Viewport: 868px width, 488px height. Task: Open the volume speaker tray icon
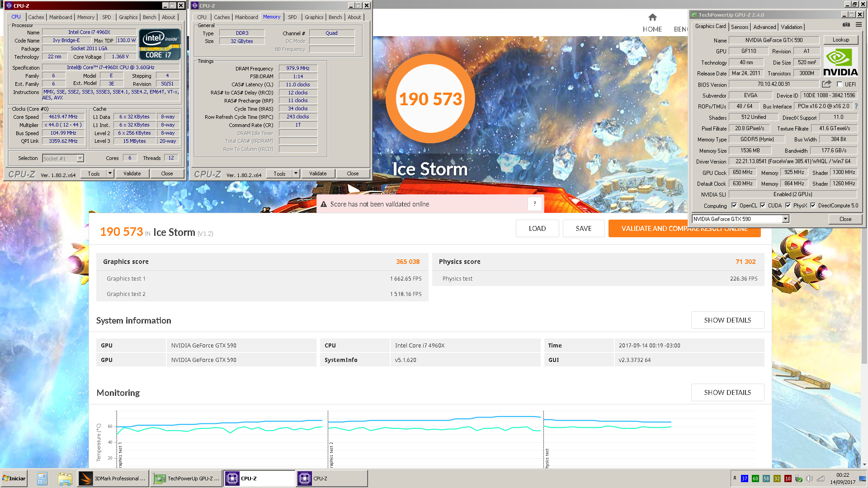pos(809,479)
